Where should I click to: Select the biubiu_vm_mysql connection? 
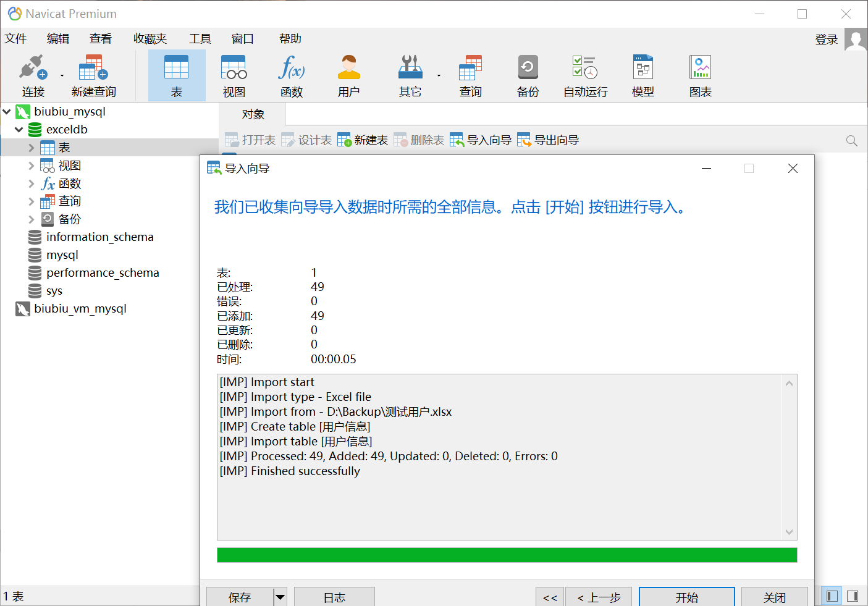pyautogui.click(x=80, y=309)
